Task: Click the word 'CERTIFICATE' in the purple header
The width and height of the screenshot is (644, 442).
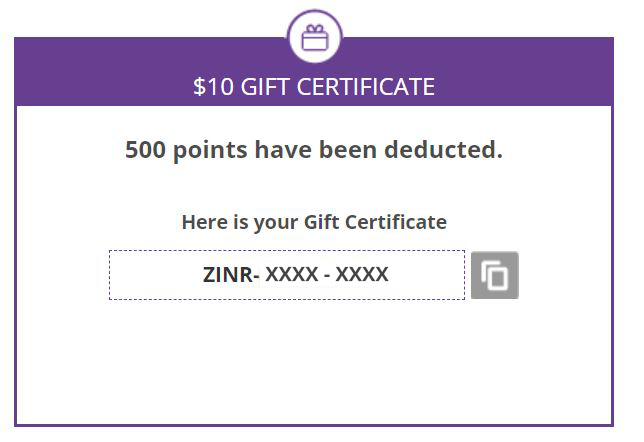Action: (x=366, y=87)
